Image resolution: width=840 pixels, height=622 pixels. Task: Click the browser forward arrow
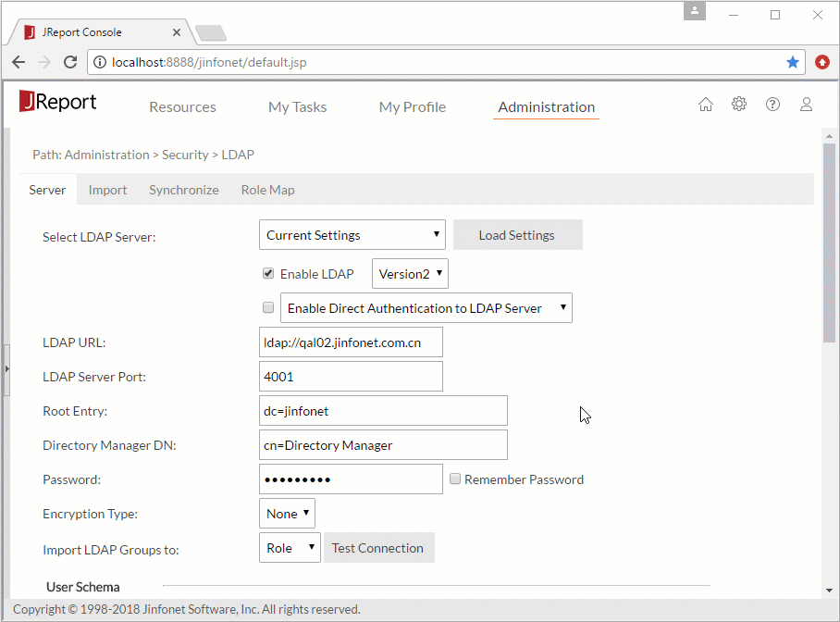pyautogui.click(x=44, y=62)
